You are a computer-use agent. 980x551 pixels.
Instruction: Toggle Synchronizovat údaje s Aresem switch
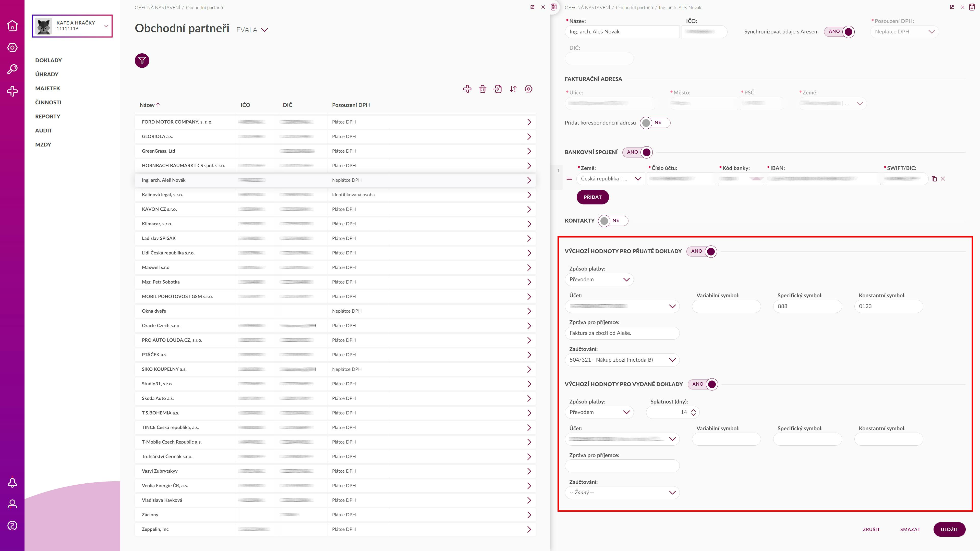pyautogui.click(x=839, y=32)
